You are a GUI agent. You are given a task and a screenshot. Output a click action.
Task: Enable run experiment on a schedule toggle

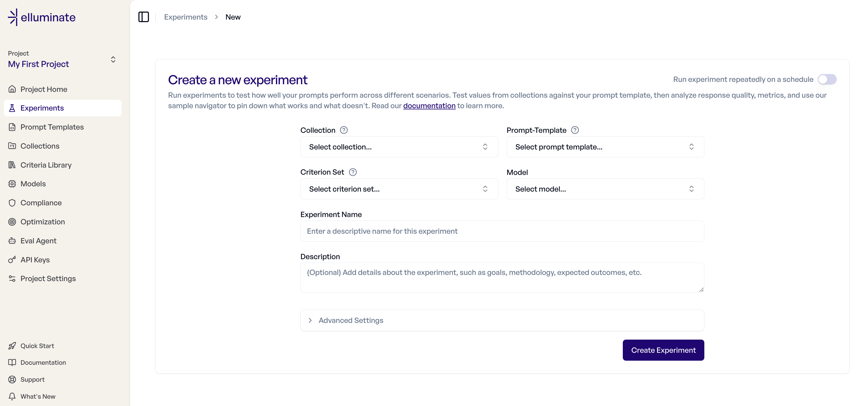click(826, 80)
